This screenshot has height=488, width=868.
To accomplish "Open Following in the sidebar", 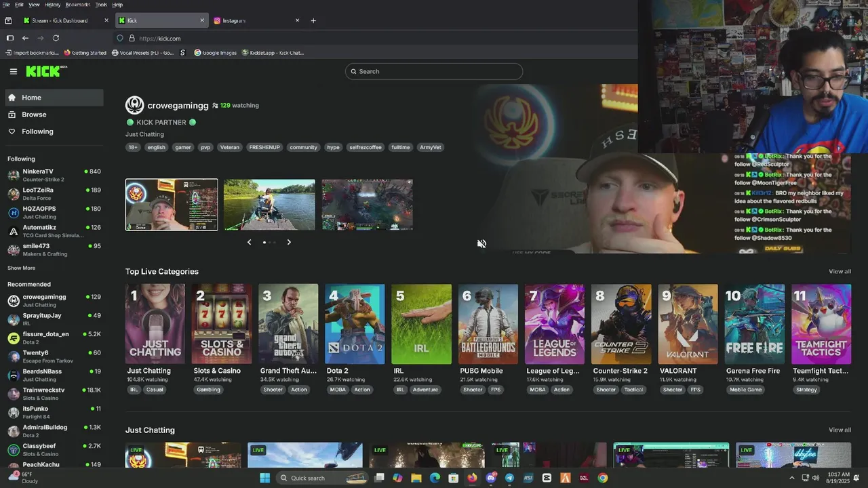I will coord(54,131).
